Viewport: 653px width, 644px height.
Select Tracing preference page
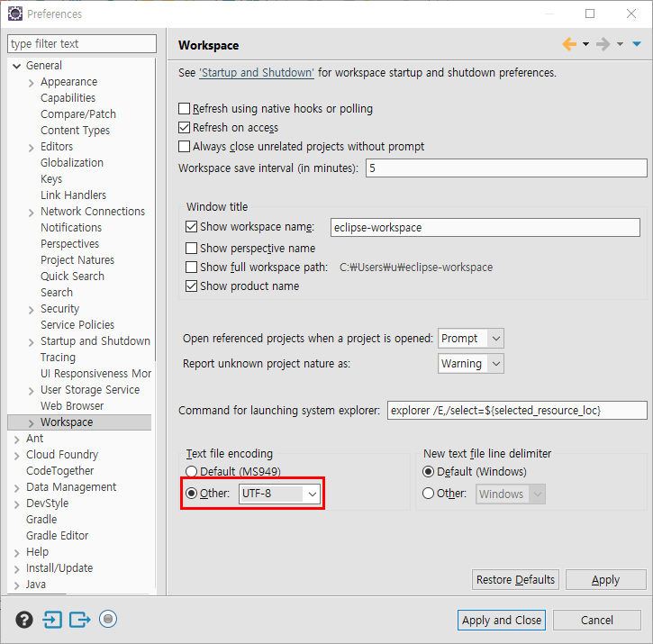tap(58, 358)
